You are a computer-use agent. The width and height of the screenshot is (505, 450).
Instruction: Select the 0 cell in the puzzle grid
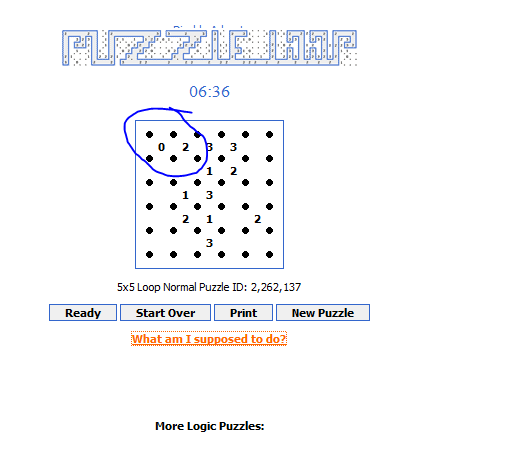click(161, 147)
